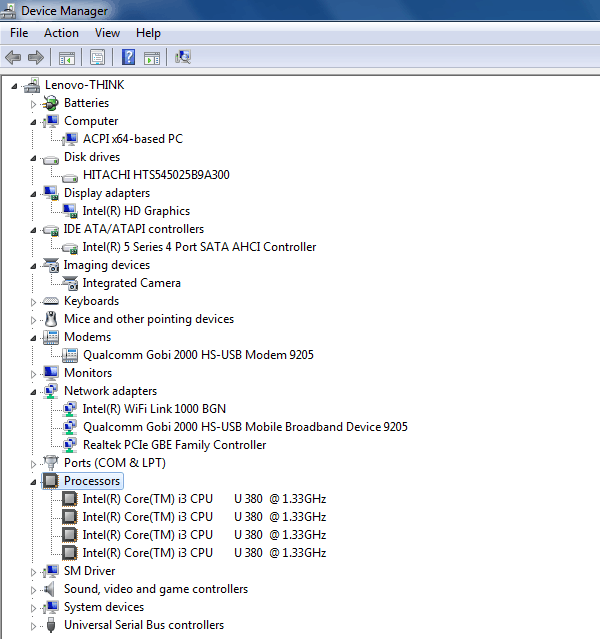600x639 pixels.
Task: Expand the SM Driver category
Action: 33,572
